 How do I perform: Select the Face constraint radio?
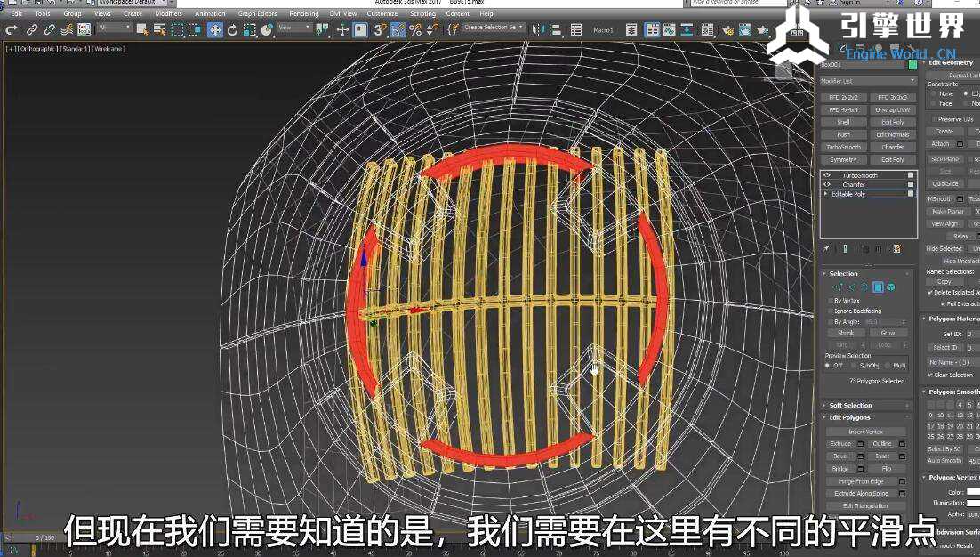click(x=933, y=104)
